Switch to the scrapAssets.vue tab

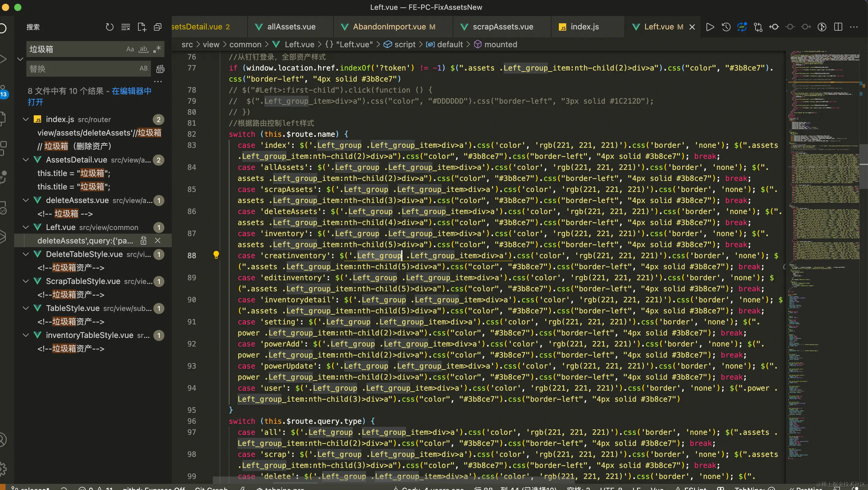502,27
